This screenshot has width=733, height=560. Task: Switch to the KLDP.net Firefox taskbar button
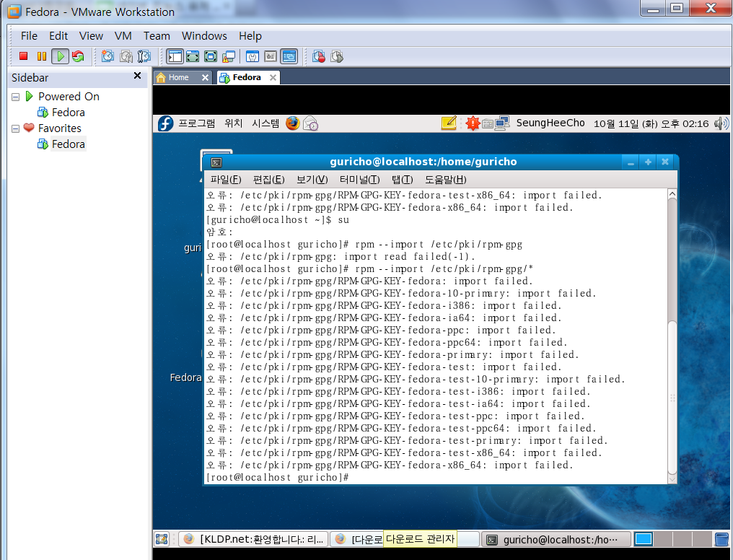(x=254, y=539)
